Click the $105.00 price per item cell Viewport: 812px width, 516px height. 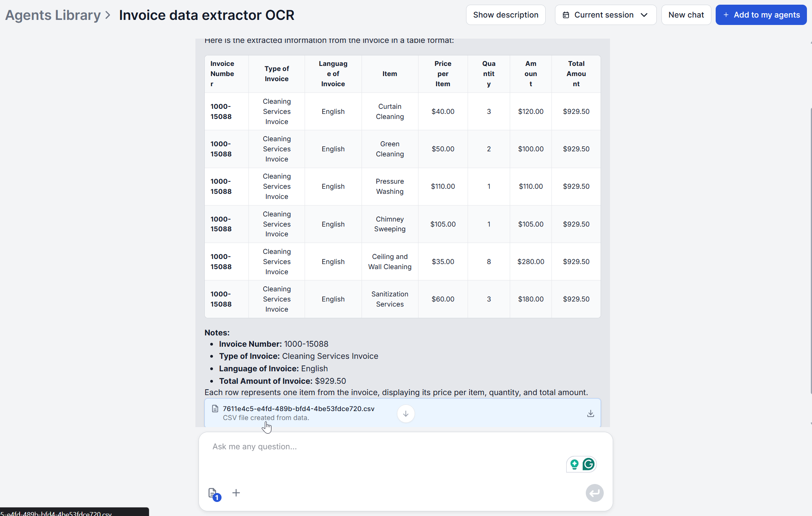tap(443, 224)
